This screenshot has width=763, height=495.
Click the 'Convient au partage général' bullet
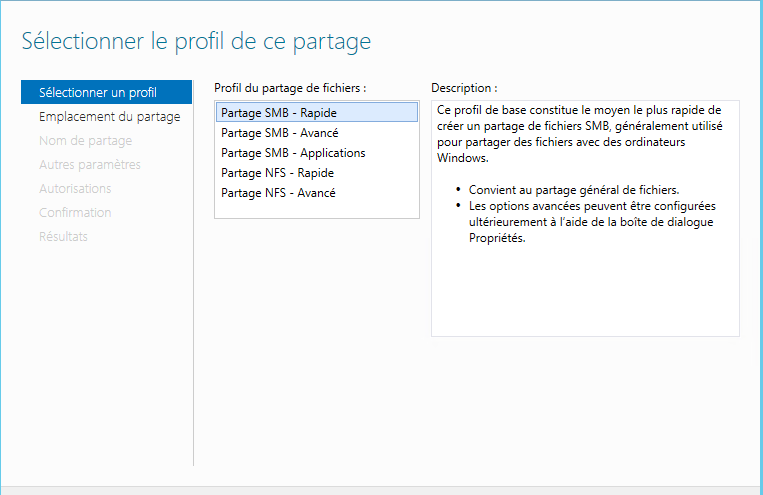574,190
